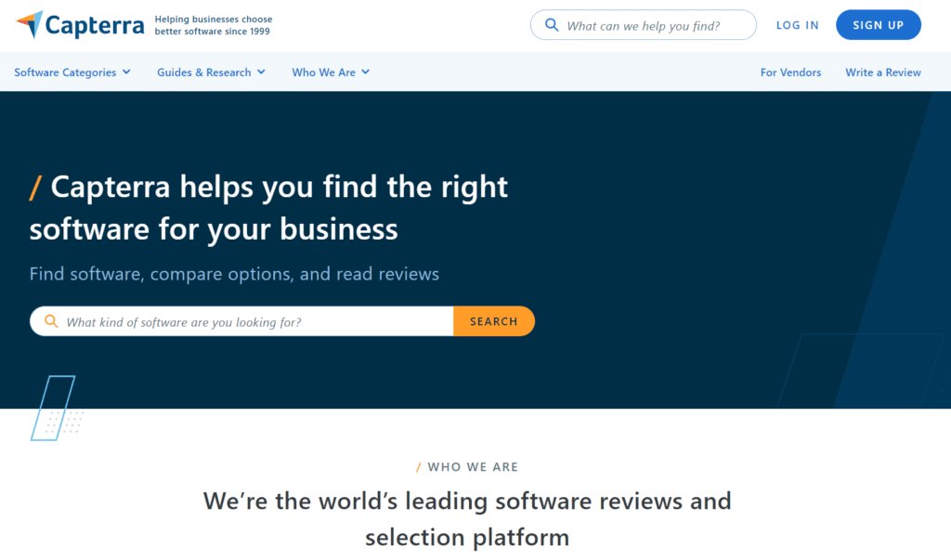Open the Who We Are dropdown chevron
Screen dimensions: 951x560
click(366, 72)
